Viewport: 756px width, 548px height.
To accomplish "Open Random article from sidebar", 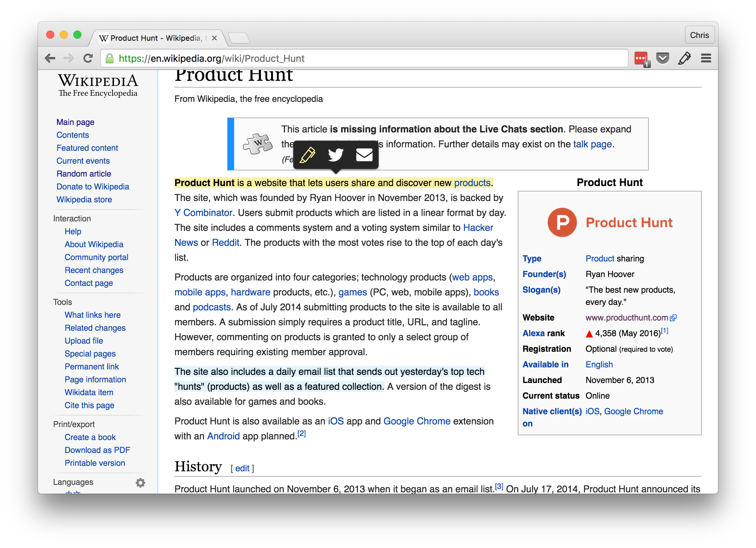I will pos(84,174).
